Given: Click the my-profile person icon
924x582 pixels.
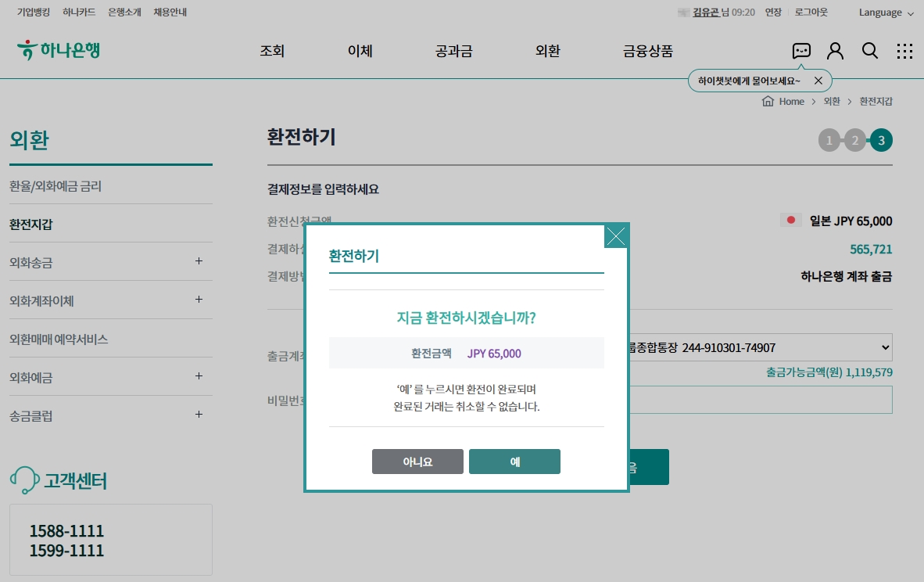Looking at the screenshot, I should [835, 50].
